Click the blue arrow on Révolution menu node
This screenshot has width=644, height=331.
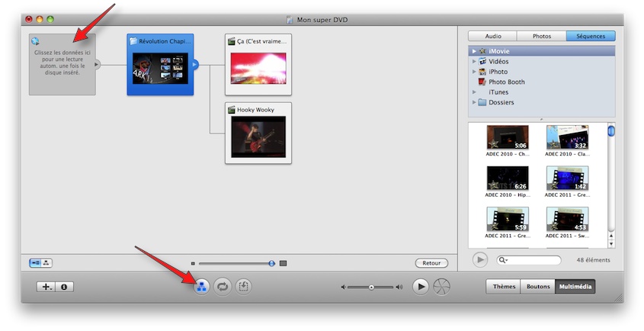(x=194, y=65)
